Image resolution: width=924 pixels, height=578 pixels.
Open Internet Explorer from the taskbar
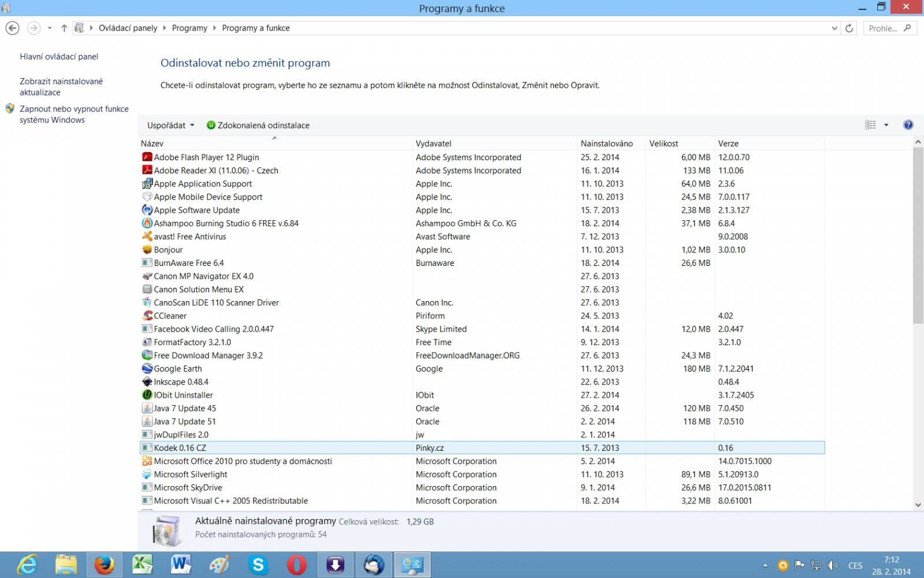click(x=27, y=565)
